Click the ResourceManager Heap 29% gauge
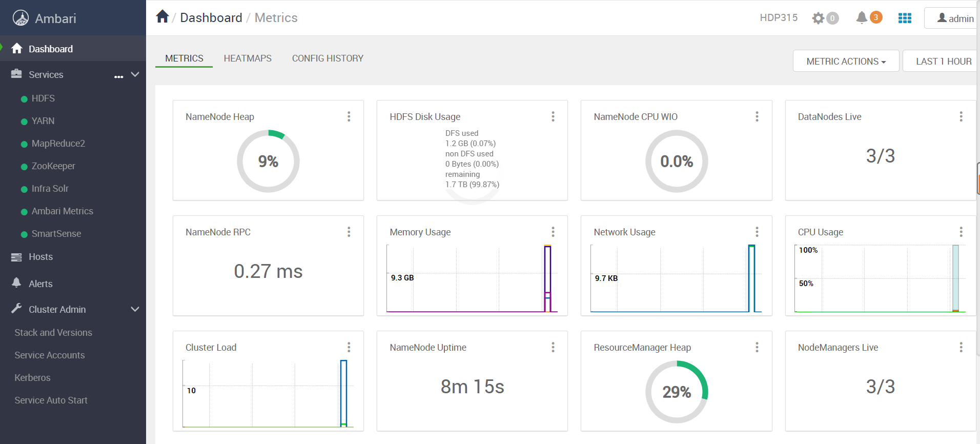The height and width of the screenshot is (444, 980). click(x=677, y=392)
